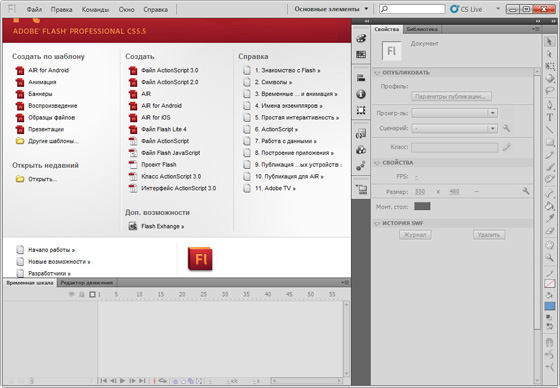Toggle the timeline loop playback button
This screenshot has width=560, height=388.
163,381
